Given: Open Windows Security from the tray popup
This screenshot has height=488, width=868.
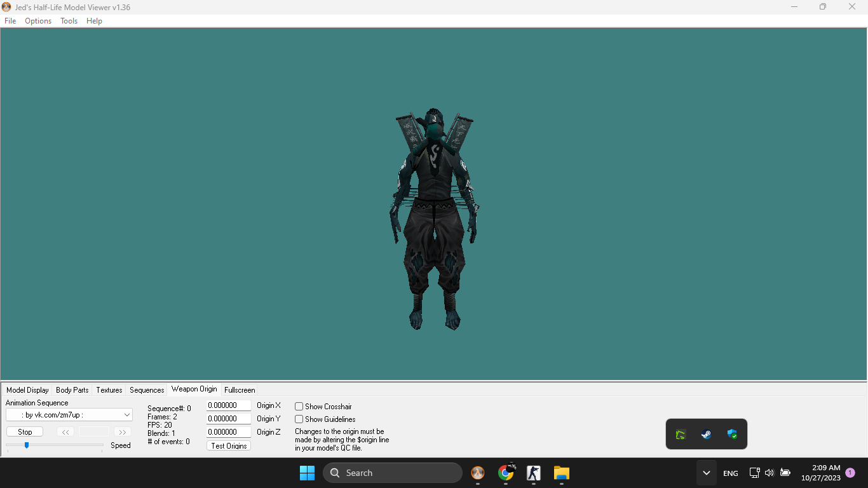Looking at the screenshot, I should tap(732, 435).
